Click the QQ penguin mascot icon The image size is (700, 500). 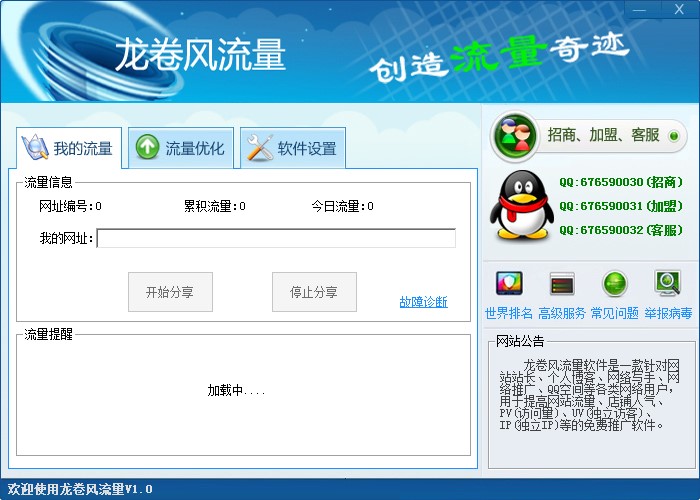521,206
